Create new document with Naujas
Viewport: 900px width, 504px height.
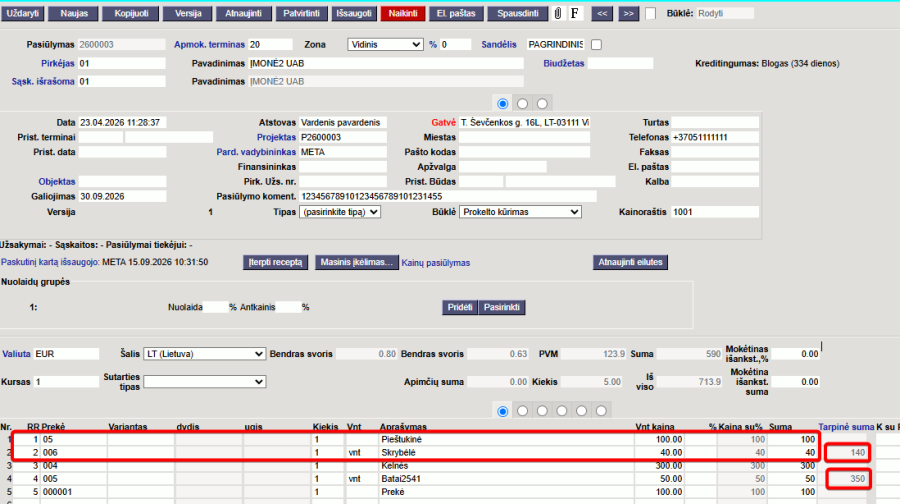[x=73, y=13]
